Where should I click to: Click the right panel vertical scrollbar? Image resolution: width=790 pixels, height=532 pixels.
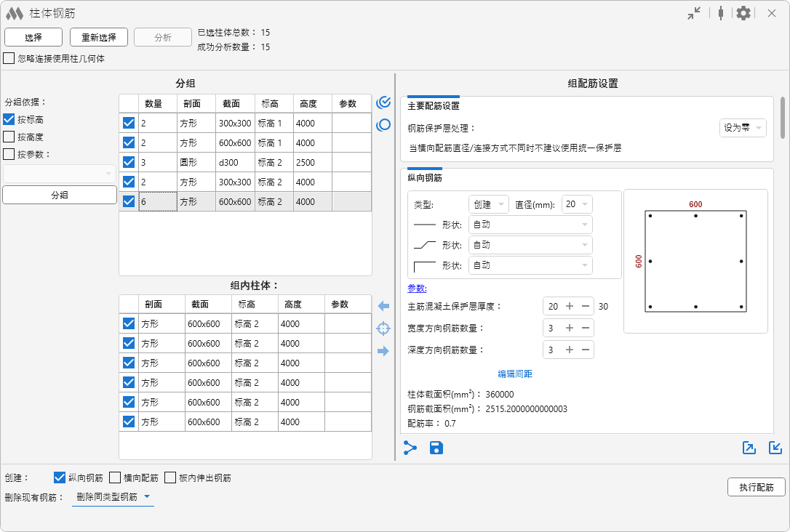coord(783,117)
